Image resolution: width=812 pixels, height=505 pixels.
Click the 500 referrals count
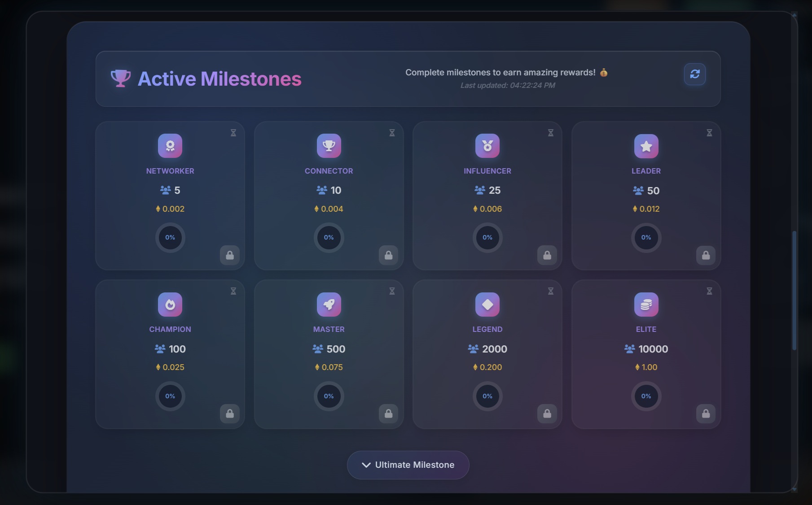(x=336, y=349)
